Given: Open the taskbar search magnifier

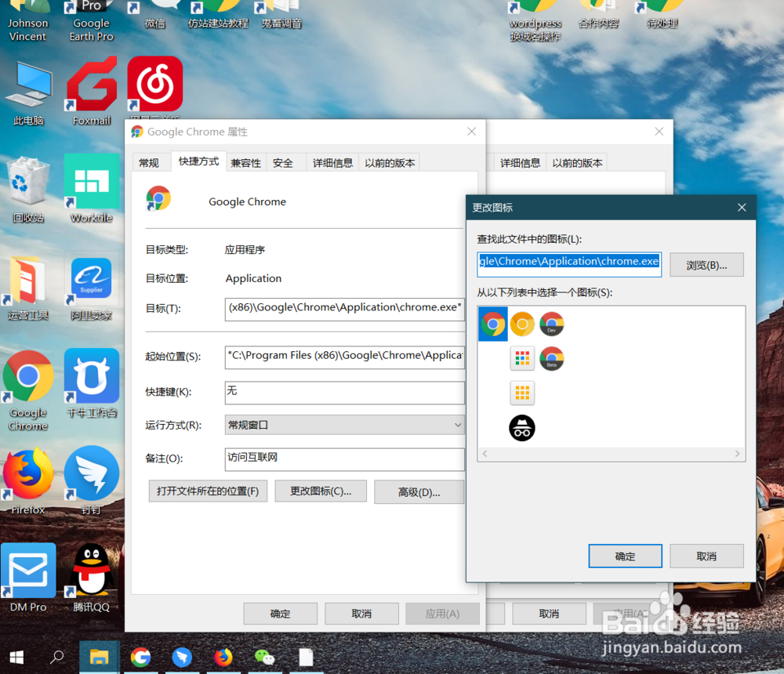Looking at the screenshot, I should point(56,657).
